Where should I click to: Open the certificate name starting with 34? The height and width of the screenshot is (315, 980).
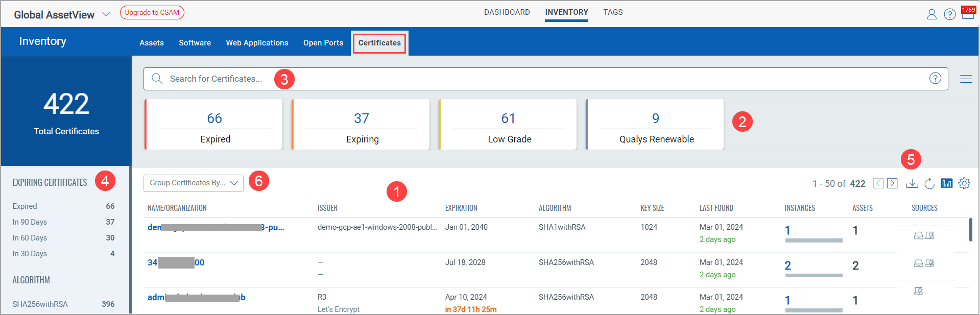point(176,262)
